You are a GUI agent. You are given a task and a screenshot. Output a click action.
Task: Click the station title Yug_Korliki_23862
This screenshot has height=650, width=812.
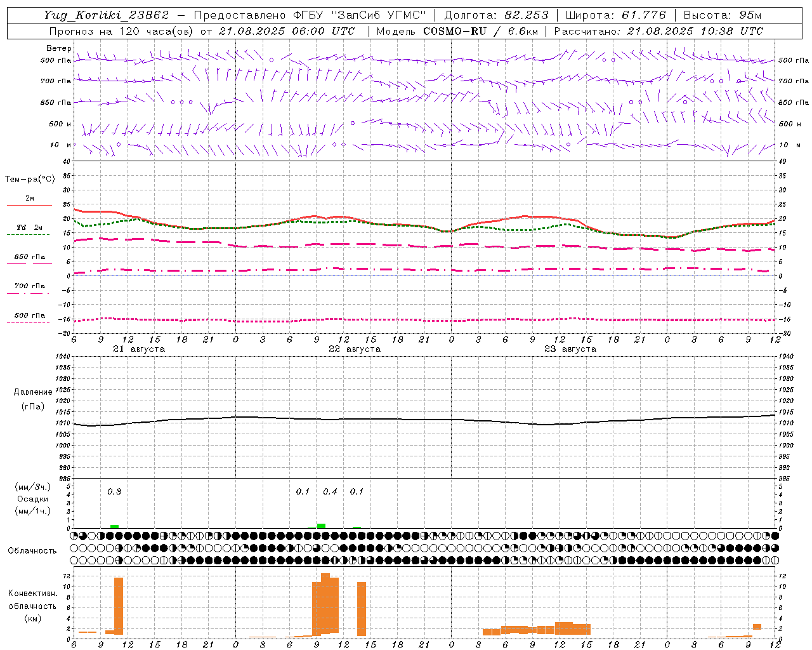coord(107,15)
